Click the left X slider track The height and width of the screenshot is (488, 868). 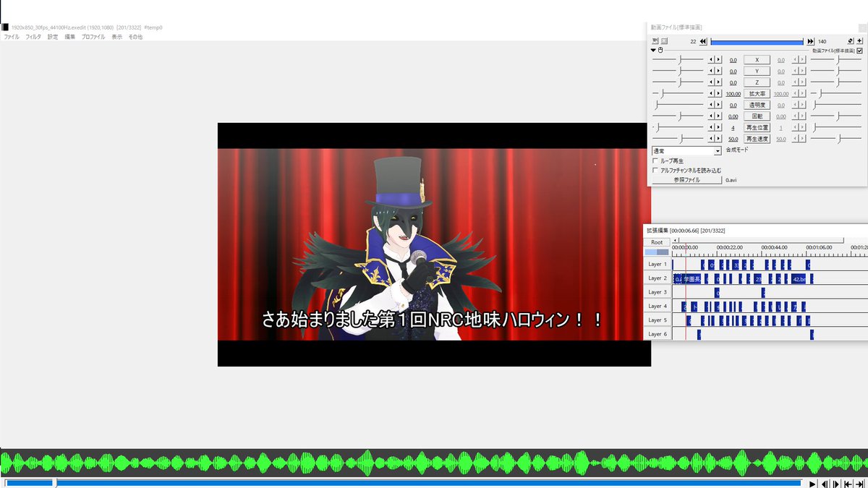click(678, 60)
